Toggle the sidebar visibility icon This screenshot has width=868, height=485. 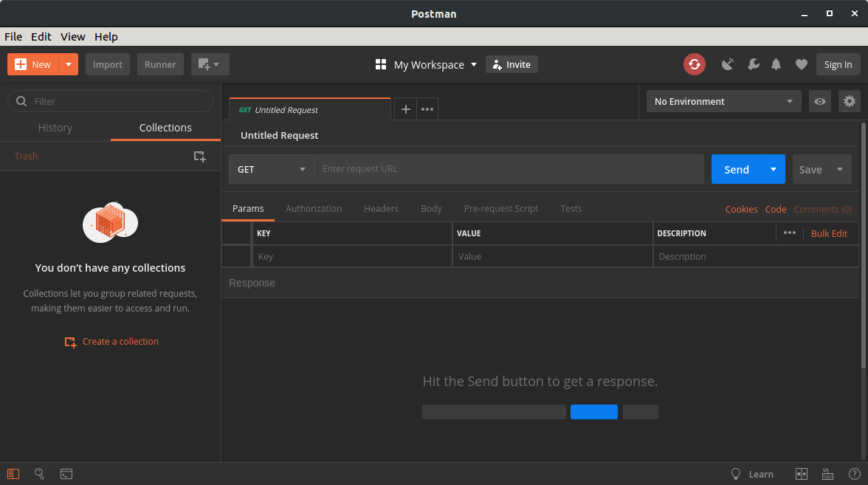tap(13, 474)
